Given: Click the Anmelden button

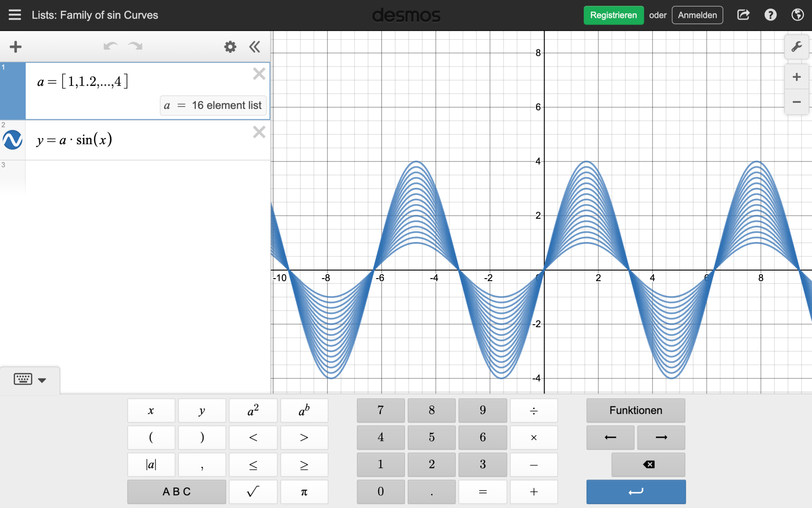Looking at the screenshot, I should [x=697, y=15].
